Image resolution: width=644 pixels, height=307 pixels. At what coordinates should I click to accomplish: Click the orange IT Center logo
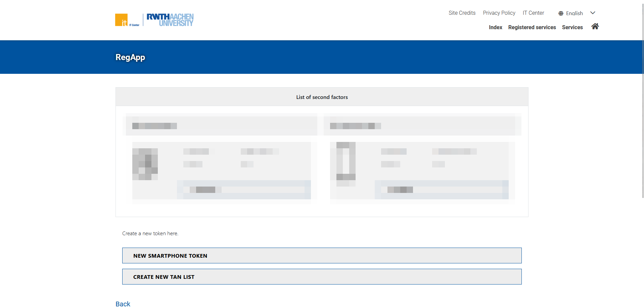click(122, 20)
